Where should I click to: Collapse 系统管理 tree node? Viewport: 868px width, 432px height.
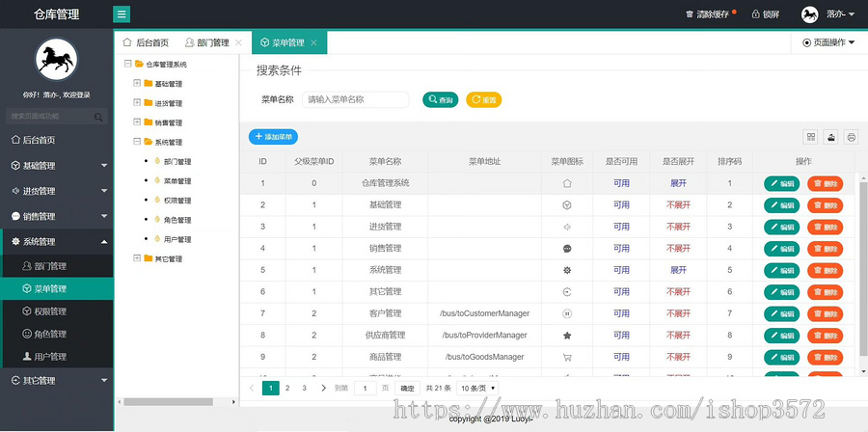tap(137, 142)
